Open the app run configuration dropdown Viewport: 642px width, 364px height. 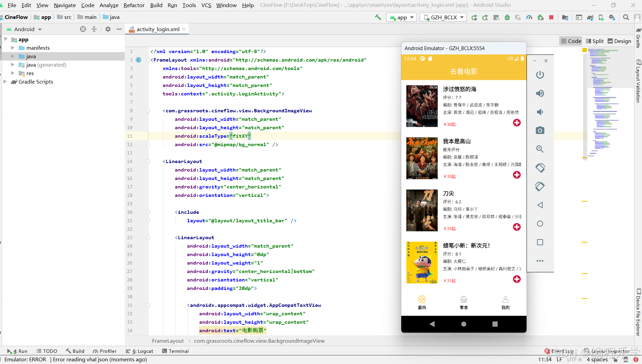[x=401, y=17]
